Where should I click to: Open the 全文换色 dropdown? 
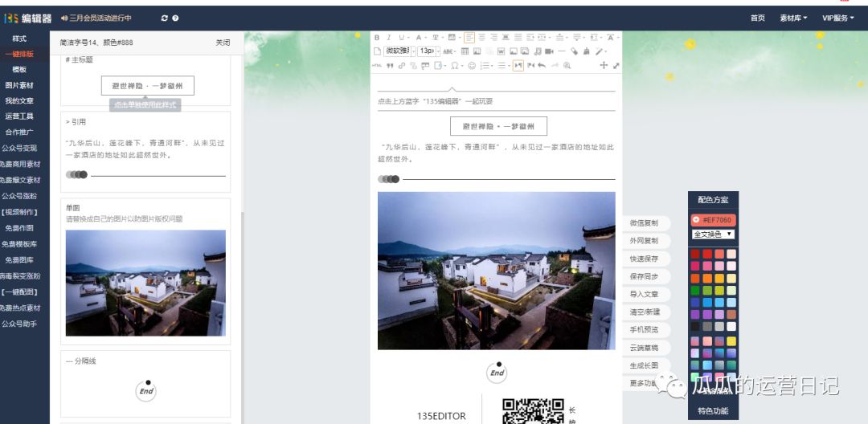click(x=713, y=234)
